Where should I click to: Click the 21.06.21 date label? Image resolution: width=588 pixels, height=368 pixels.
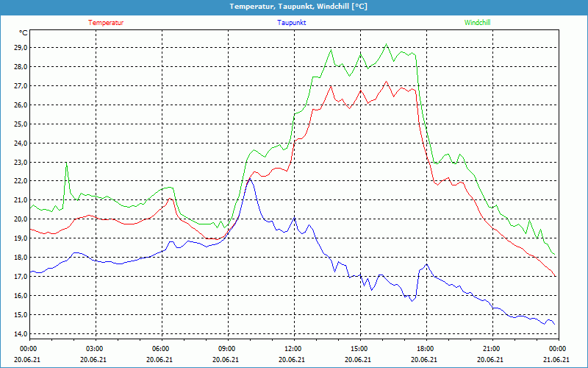(x=556, y=360)
